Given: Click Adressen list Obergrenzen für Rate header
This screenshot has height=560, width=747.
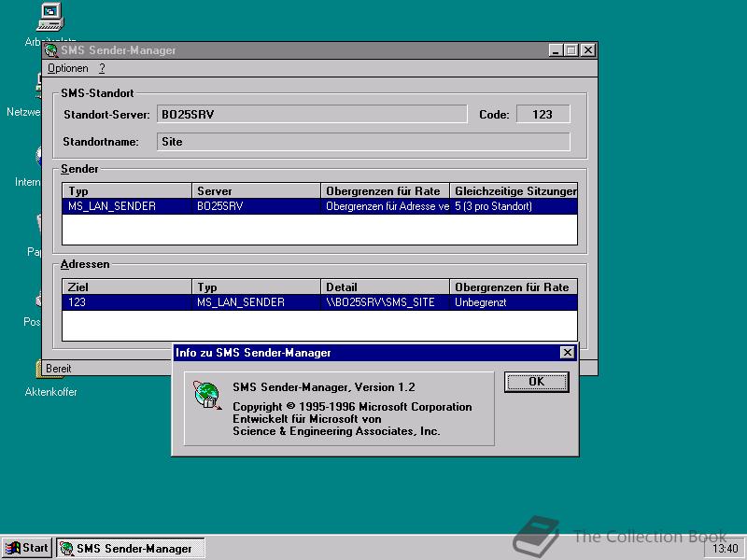Looking at the screenshot, I should coord(514,287).
